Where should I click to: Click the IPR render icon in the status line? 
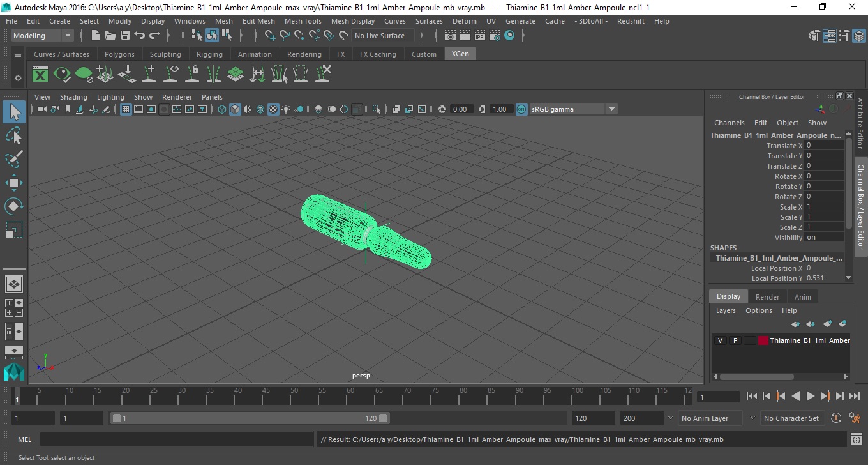click(479, 36)
